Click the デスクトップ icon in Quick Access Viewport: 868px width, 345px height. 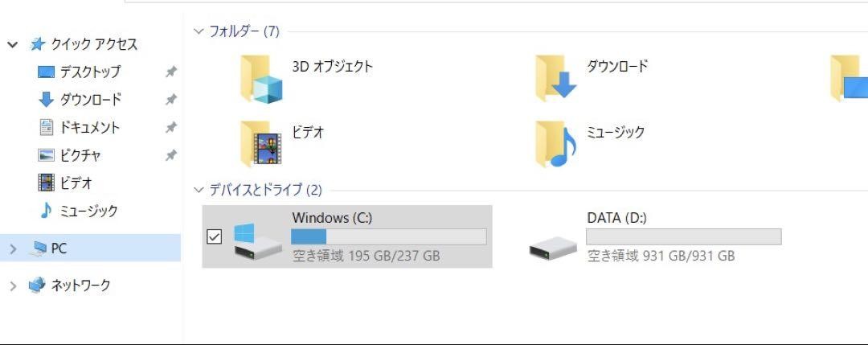[47, 72]
